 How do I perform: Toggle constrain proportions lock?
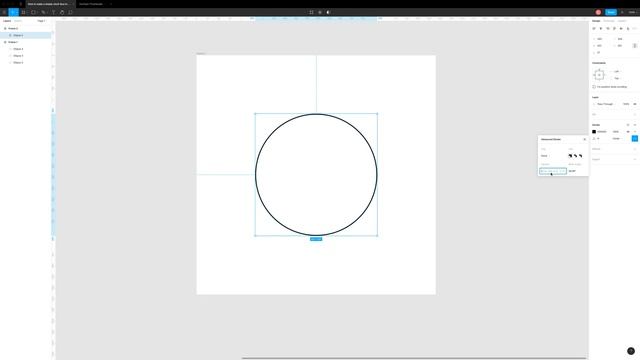click(635, 46)
